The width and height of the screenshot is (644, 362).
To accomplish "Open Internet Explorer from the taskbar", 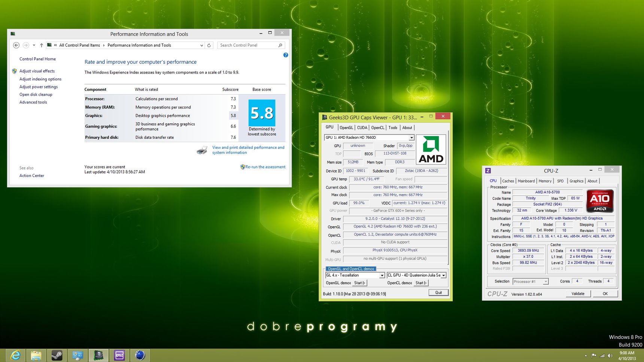I will [x=15, y=355].
